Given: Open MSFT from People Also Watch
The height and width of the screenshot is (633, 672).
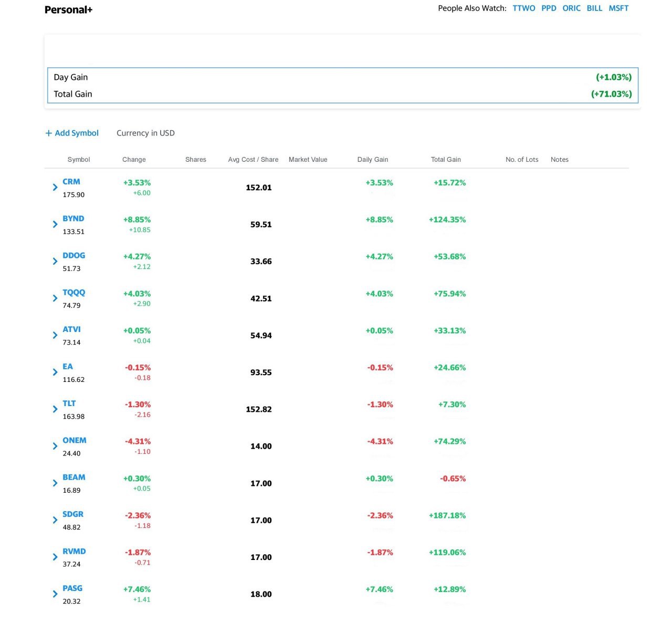Looking at the screenshot, I should tap(618, 8).
